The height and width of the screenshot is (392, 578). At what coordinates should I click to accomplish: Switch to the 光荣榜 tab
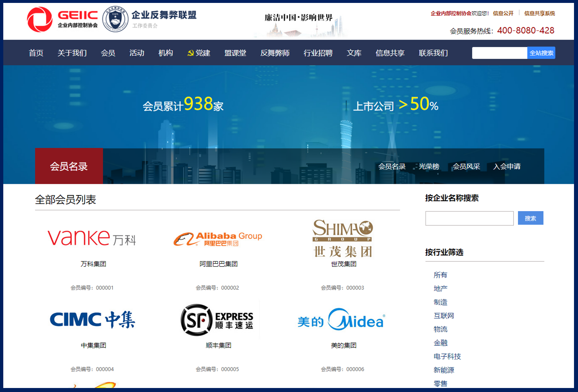coord(429,167)
